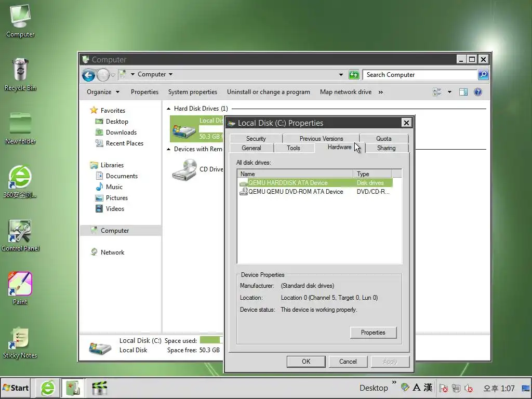Switch to the Security tab

click(256, 138)
